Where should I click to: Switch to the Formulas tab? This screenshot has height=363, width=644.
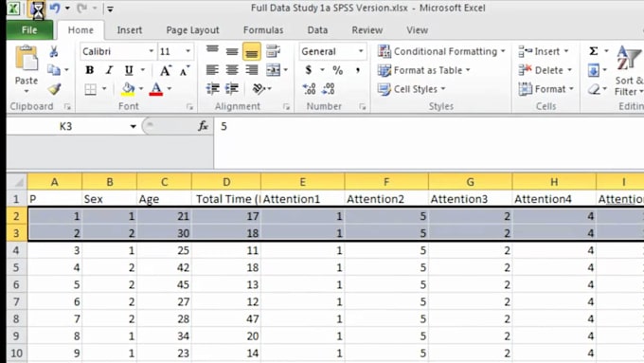point(263,30)
